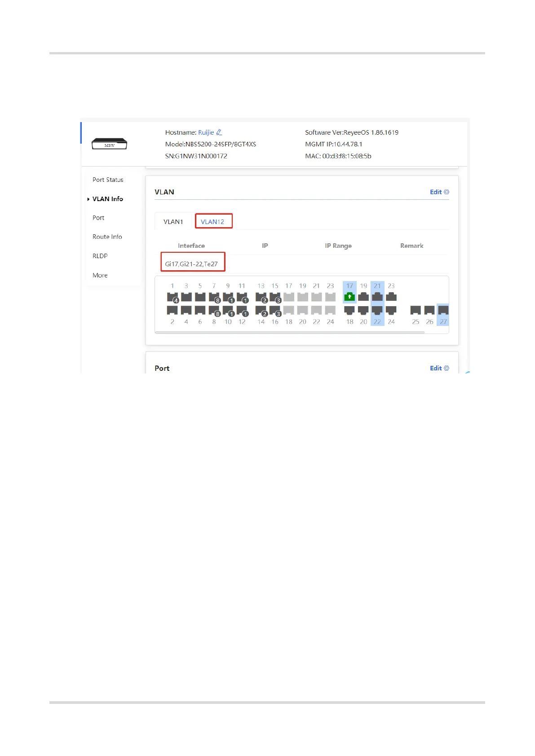Viewport: 535px width, 756px height.
Task: Select highlighted SFP+ port 27 icon
Action: (x=443, y=310)
